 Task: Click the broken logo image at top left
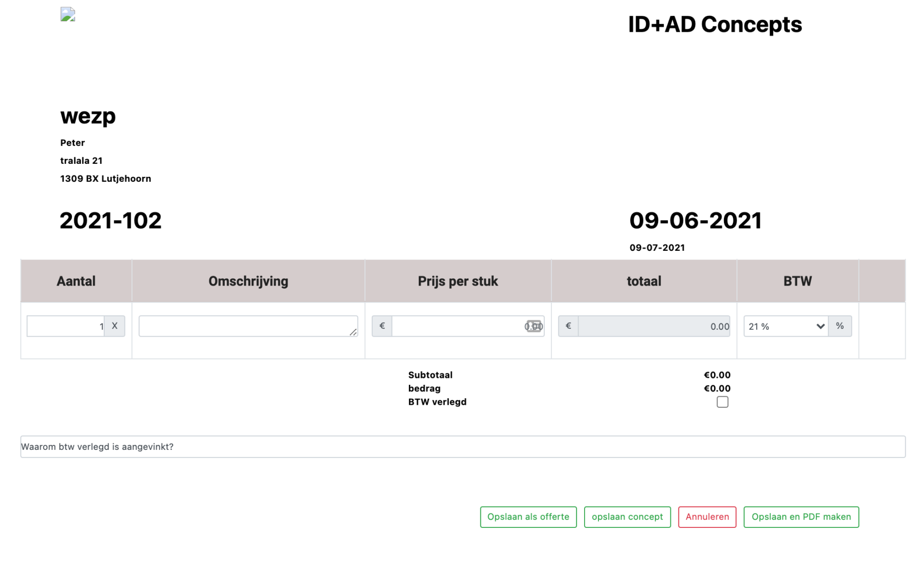point(67,14)
